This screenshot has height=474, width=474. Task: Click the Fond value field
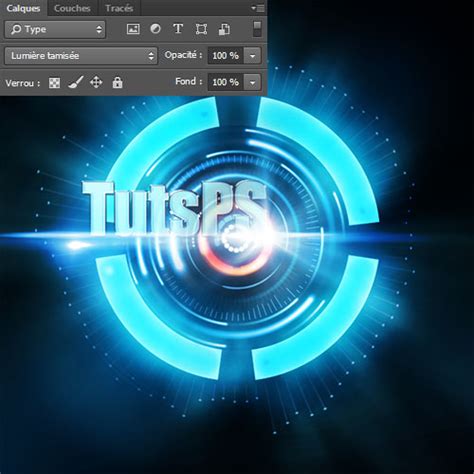[x=226, y=82]
